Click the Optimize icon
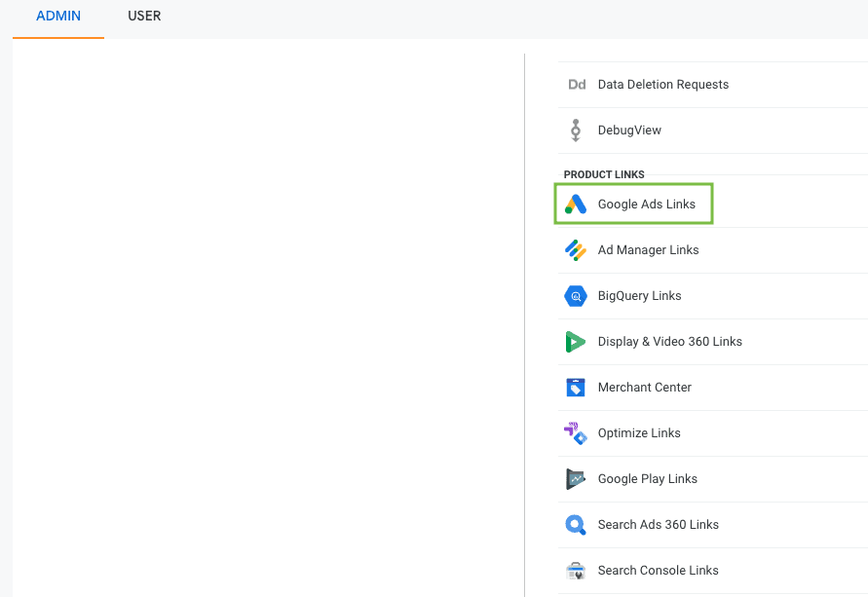868x597 pixels. point(576,433)
